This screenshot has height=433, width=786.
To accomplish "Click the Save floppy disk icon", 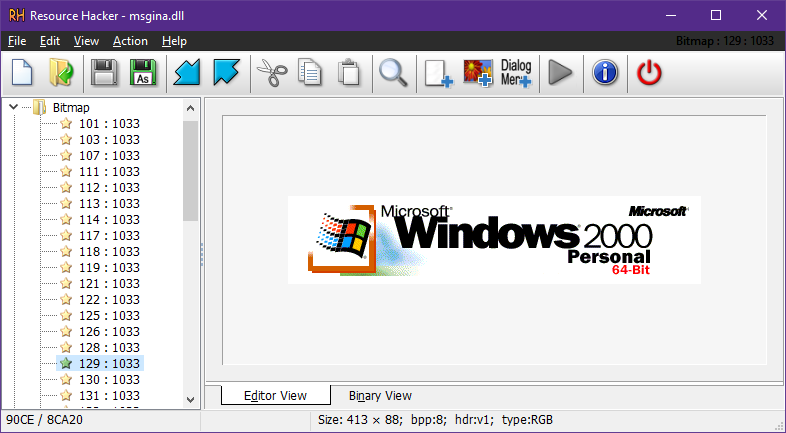I will [104, 73].
